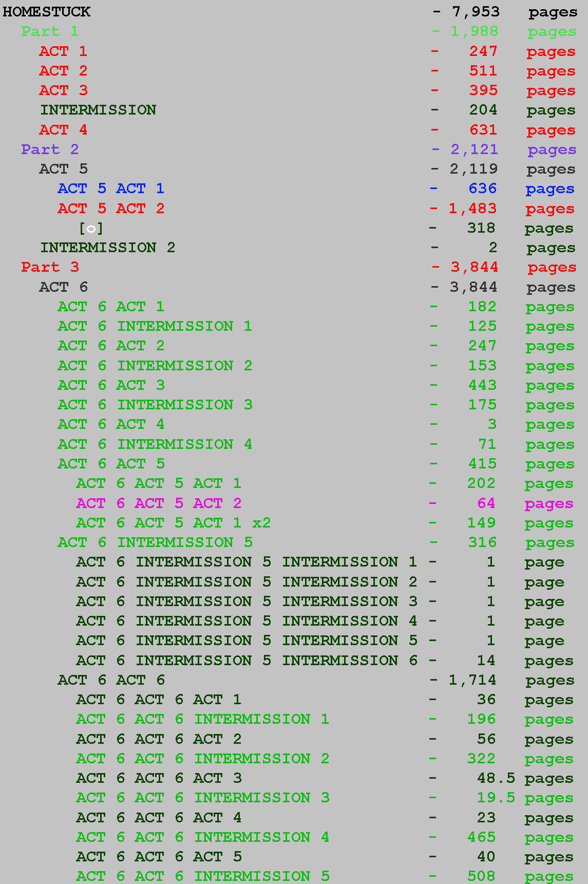Click the ACT 4 row label
This screenshot has width=588, height=884.
point(63,130)
